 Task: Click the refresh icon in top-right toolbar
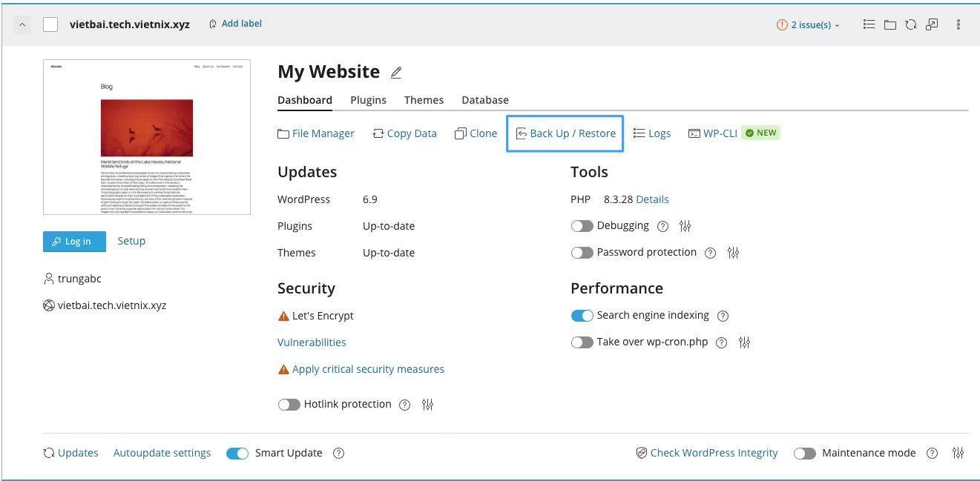click(x=910, y=24)
